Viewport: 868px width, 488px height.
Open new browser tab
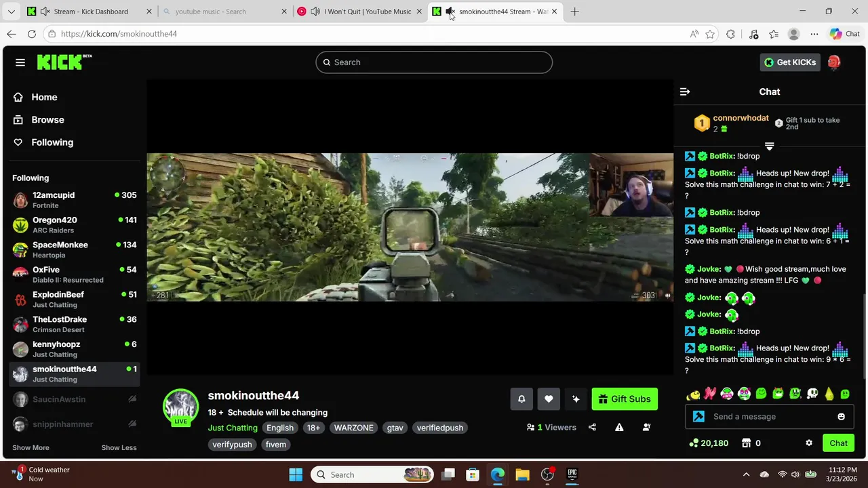pos(574,12)
